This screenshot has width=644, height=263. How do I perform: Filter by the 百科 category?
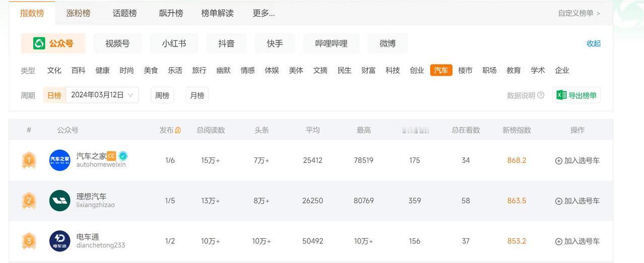pos(78,70)
